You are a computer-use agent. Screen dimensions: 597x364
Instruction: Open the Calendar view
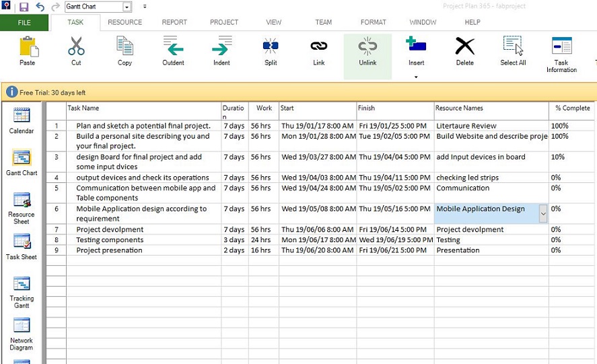[x=22, y=120]
